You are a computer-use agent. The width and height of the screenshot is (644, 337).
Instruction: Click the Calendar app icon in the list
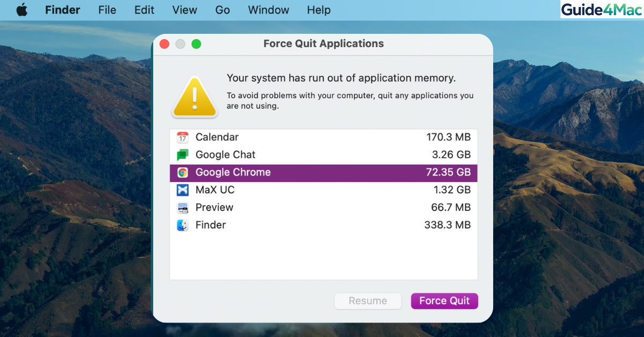tap(182, 137)
